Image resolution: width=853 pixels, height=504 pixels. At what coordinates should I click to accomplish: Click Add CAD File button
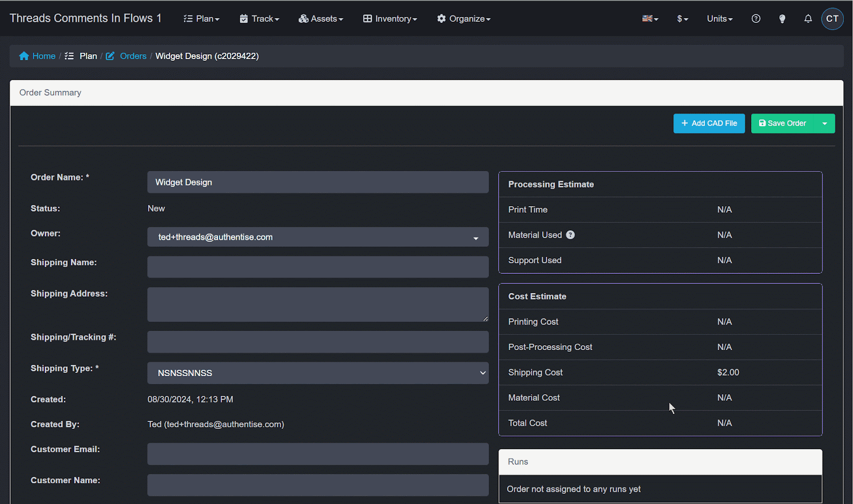[709, 124]
